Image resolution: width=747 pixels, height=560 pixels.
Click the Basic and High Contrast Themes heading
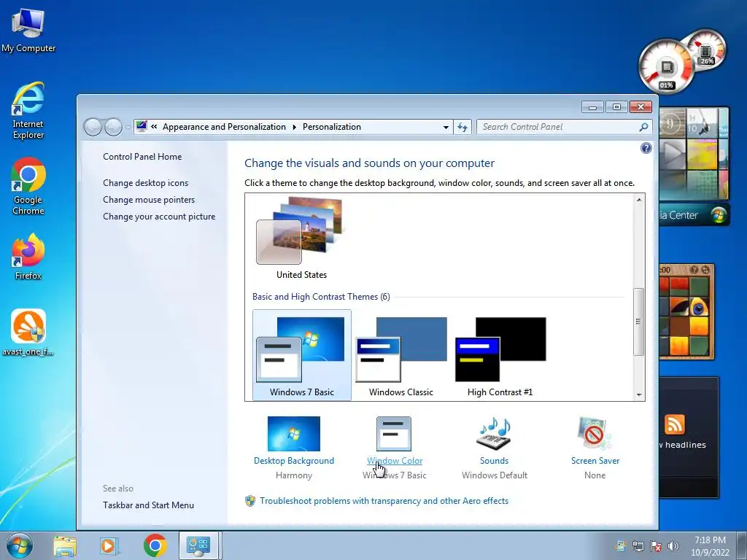point(321,297)
